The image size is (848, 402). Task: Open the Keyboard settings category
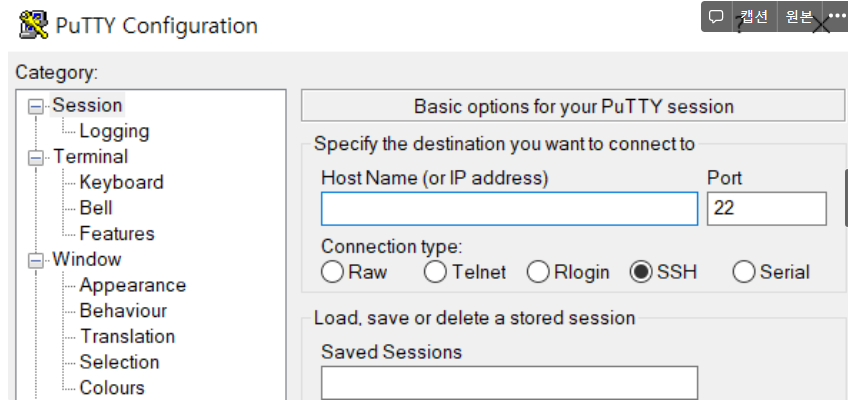point(121,182)
